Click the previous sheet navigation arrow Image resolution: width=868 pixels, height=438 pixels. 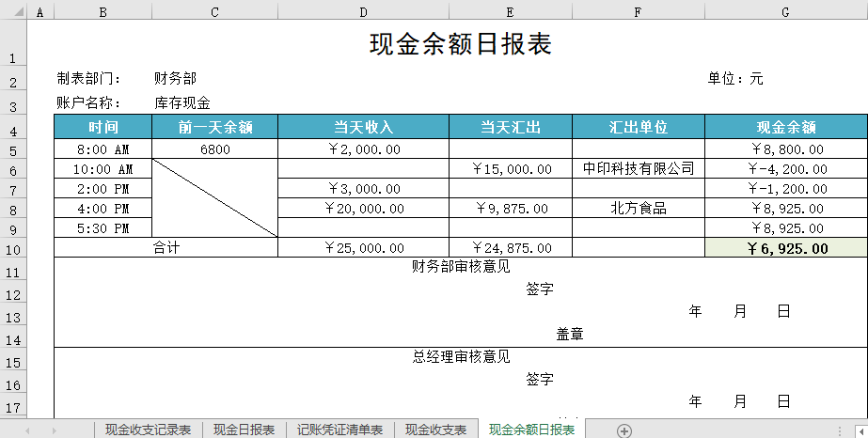[x=27, y=430]
